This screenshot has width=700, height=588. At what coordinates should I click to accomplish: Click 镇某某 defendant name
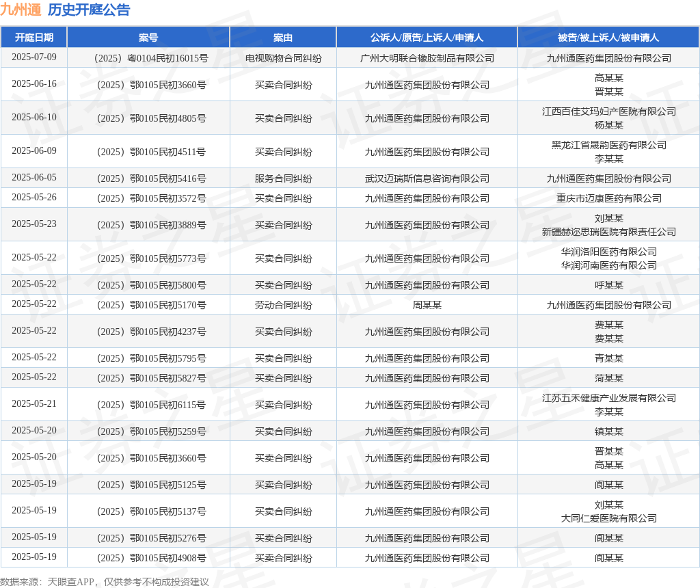coord(609,431)
